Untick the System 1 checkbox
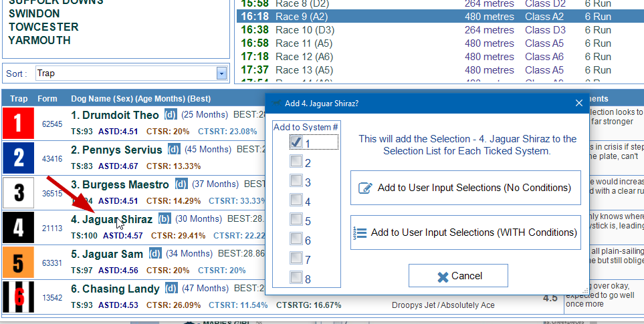Viewport: 644px width, 324px height. pyautogui.click(x=296, y=142)
